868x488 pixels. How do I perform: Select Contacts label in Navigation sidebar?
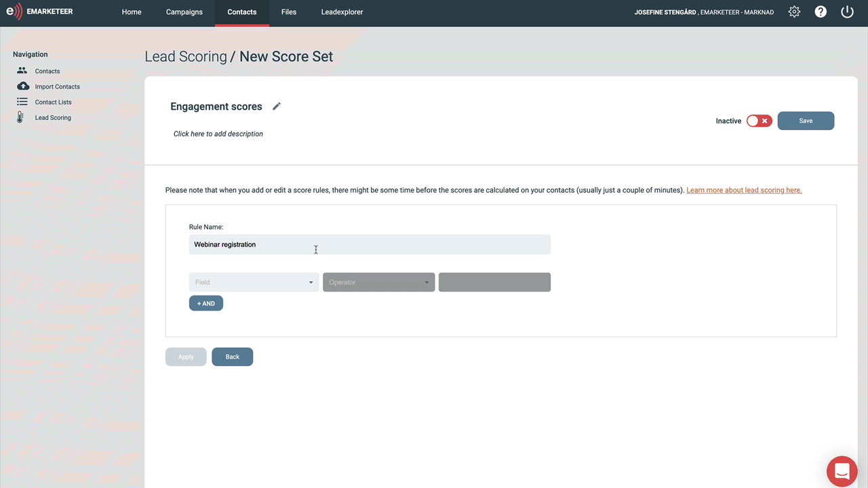47,71
